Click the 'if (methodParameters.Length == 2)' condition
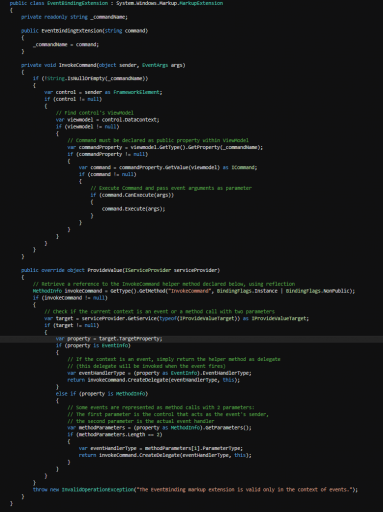 115,435
